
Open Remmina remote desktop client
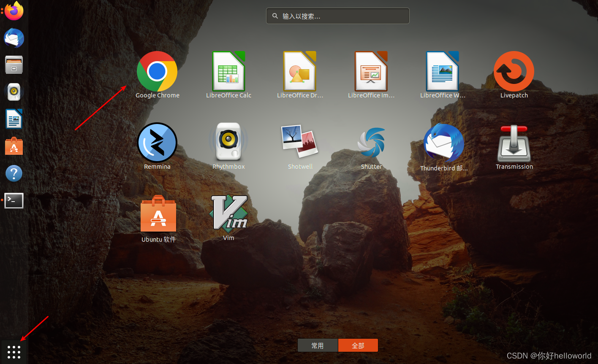[x=157, y=143]
